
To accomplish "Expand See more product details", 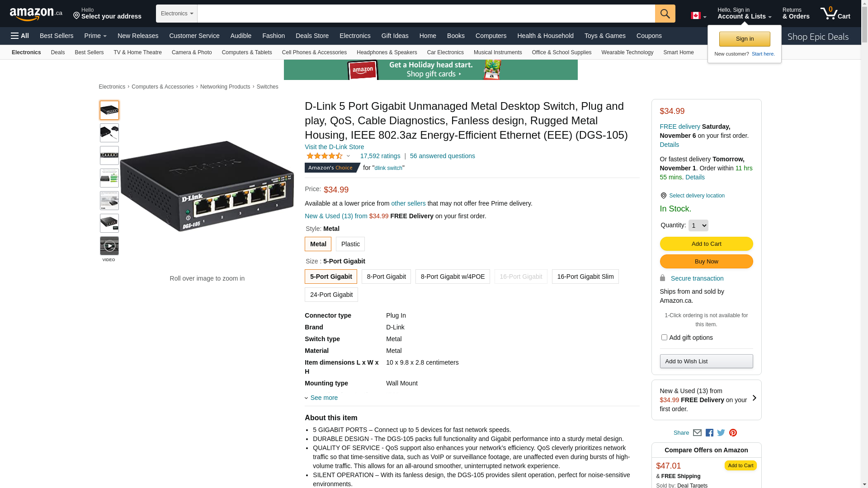I will 323,398.
